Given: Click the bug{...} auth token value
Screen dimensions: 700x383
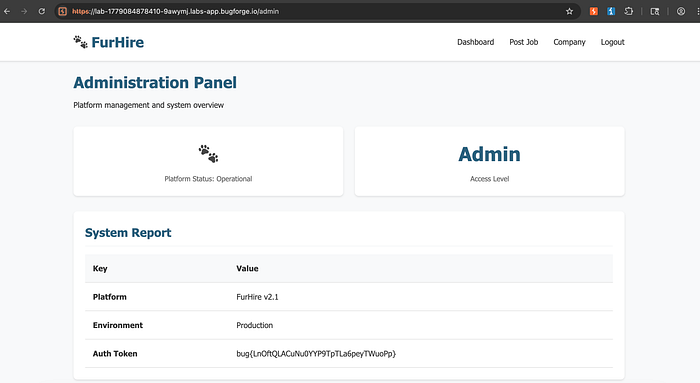Looking at the screenshot, I should coord(316,354).
